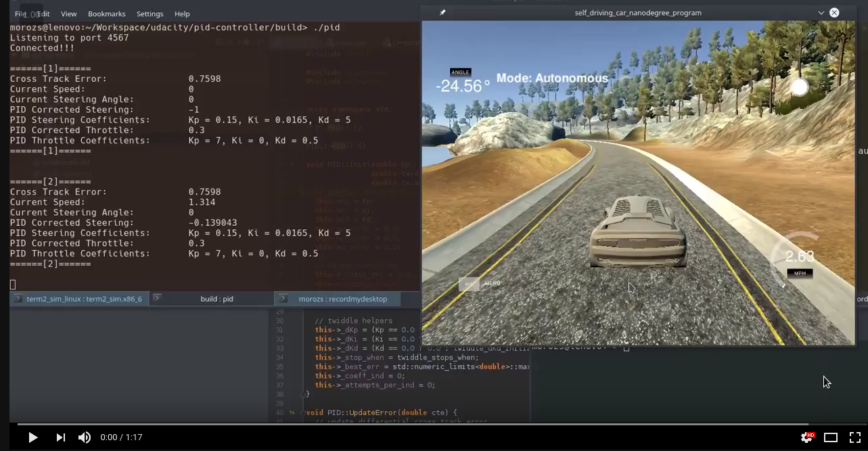Click the MPH speed label in simulator
Viewport: 868px width, 451px height.
click(x=800, y=274)
